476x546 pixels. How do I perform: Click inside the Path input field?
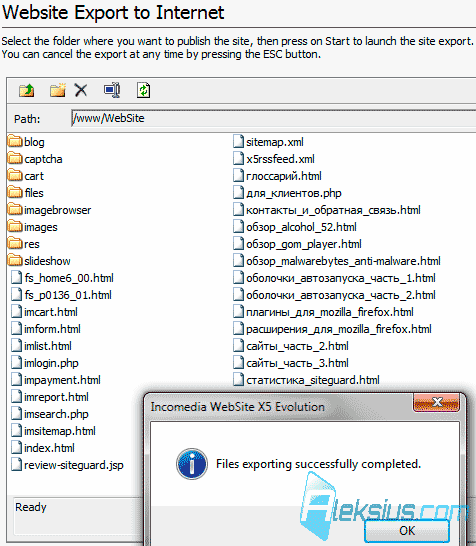273,118
